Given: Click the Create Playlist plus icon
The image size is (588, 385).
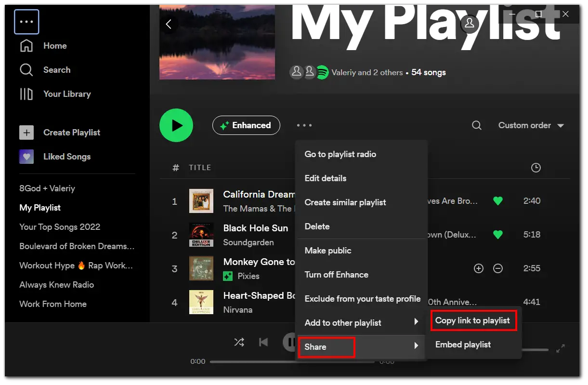Looking at the screenshot, I should [26, 133].
